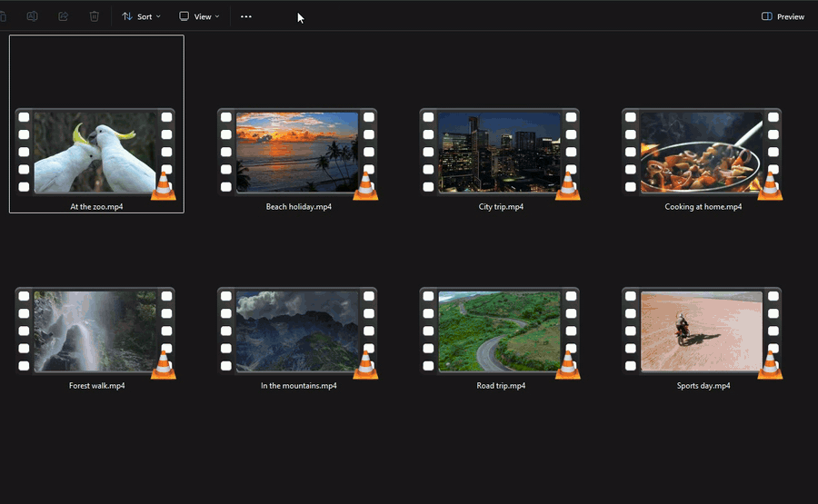The image size is (818, 504).
Task: Click VLC cone badge on City trip.mp4
Action: tap(567, 186)
